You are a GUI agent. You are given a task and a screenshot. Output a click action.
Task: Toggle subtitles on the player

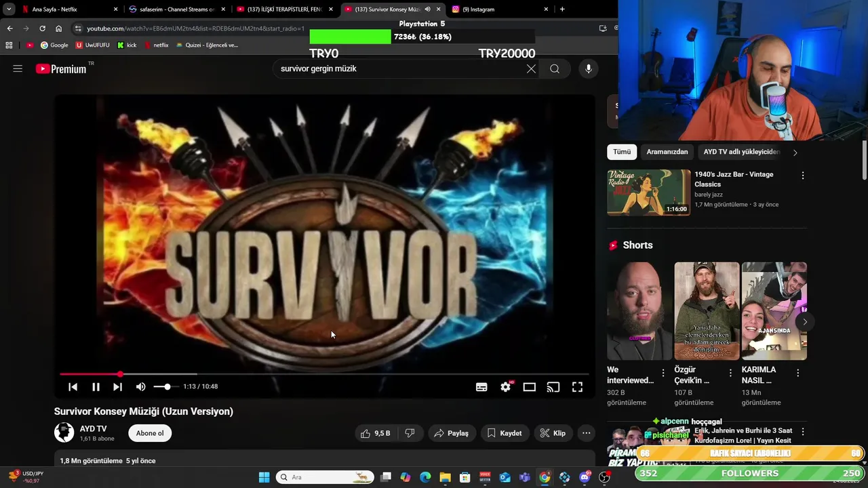[481, 387]
